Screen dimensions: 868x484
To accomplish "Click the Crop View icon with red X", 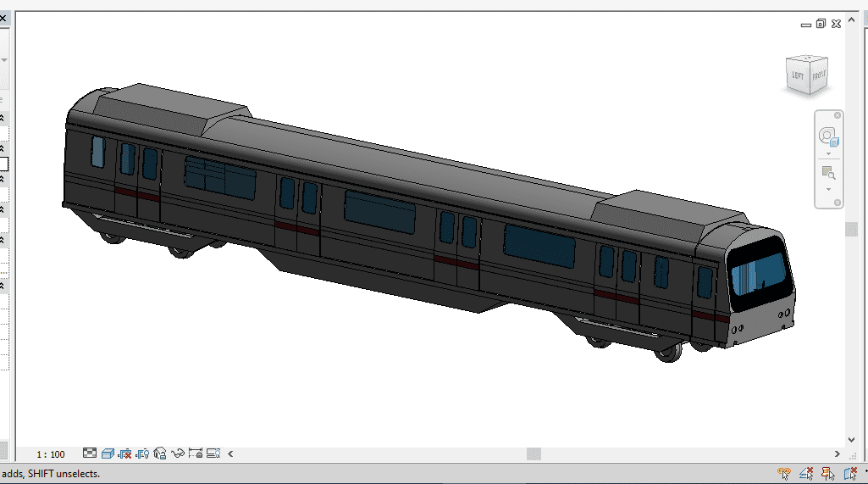I will pos(125,453).
